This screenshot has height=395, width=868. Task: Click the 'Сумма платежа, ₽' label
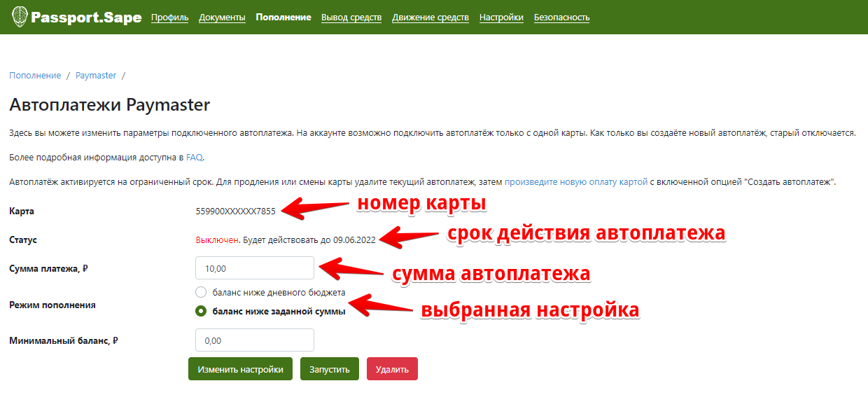[x=48, y=268]
